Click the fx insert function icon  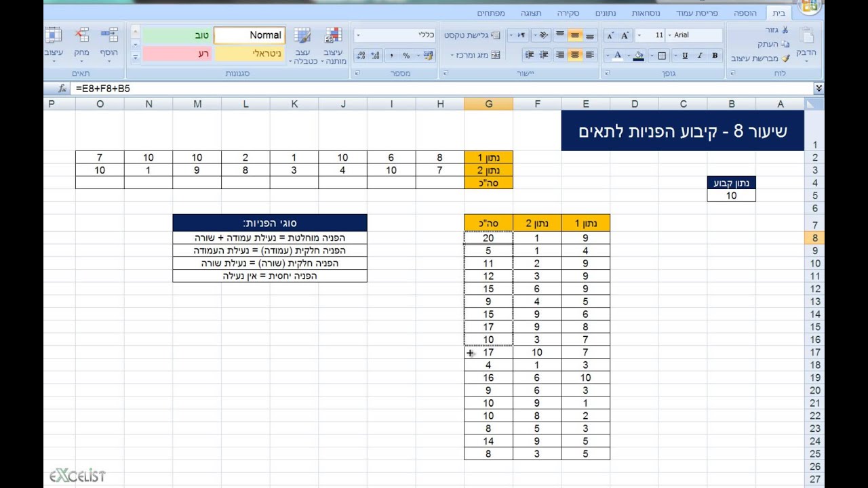(62, 88)
